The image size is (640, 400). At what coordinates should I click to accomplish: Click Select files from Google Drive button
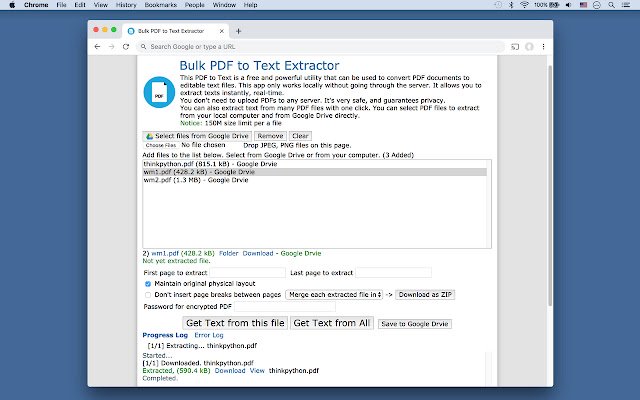tap(197, 136)
